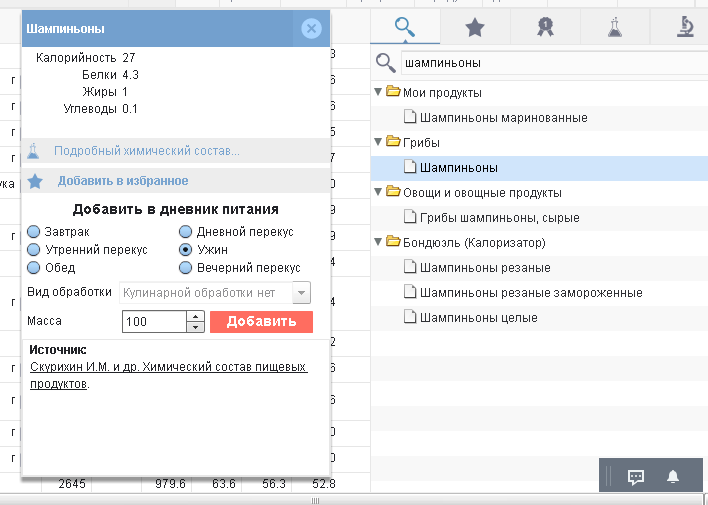Select Шампиньоны маринованные in the list
The width and height of the screenshot is (708, 505).
(x=503, y=118)
